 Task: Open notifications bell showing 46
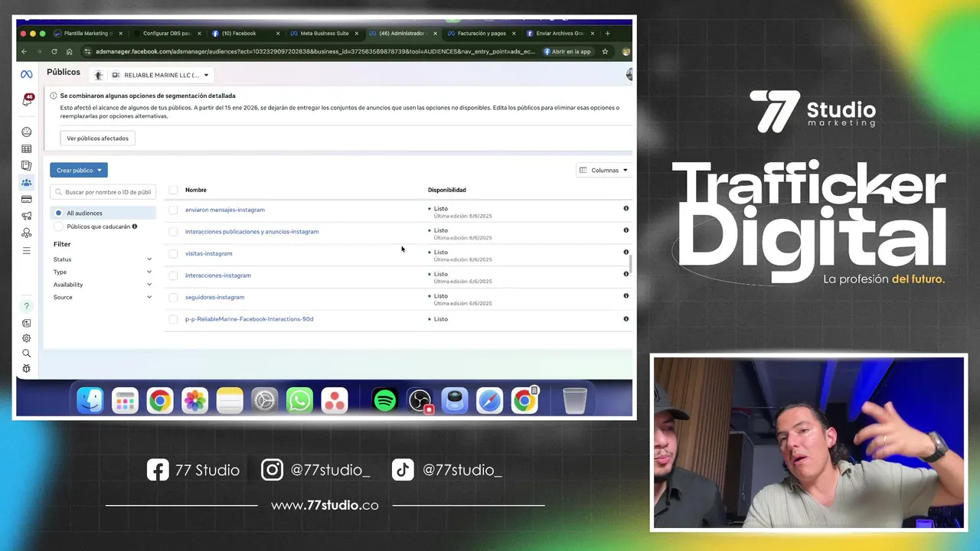pos(27,100)
